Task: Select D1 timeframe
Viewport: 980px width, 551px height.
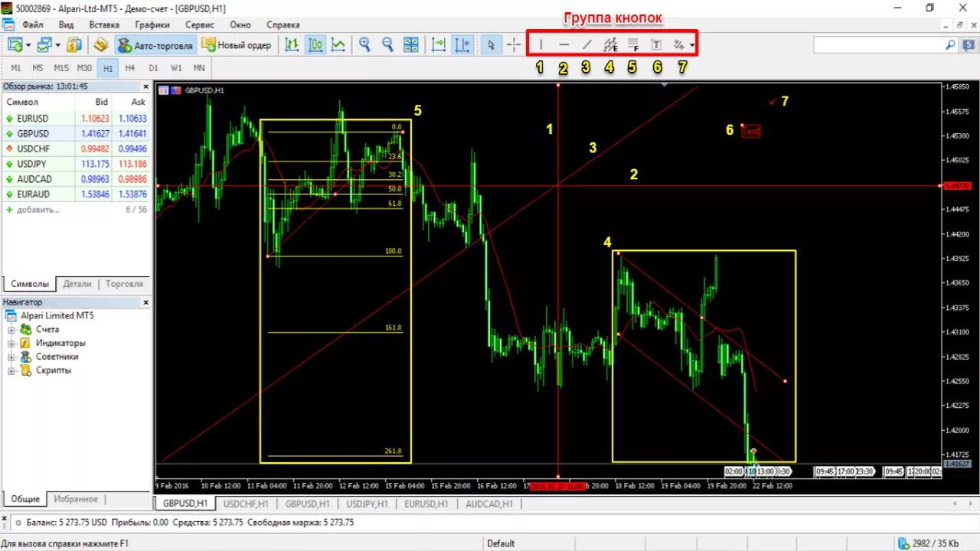Action: (153, 68)
